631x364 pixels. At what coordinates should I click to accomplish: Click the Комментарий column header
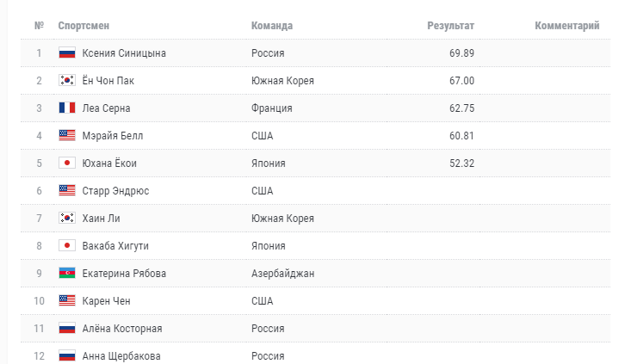pos(567,26)
